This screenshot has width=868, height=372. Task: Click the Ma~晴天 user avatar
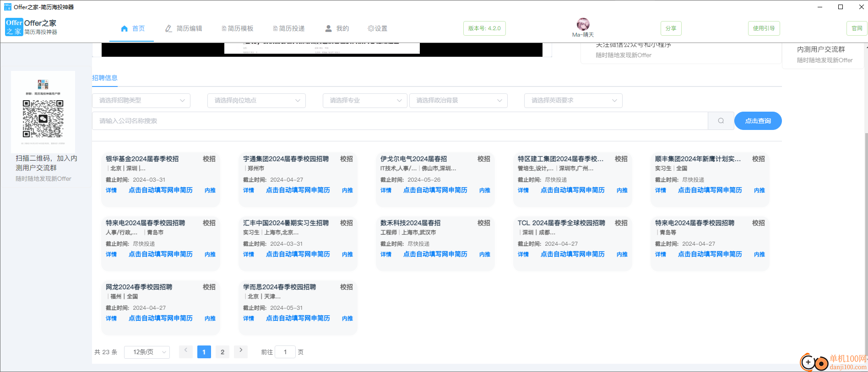click(583, 24)
